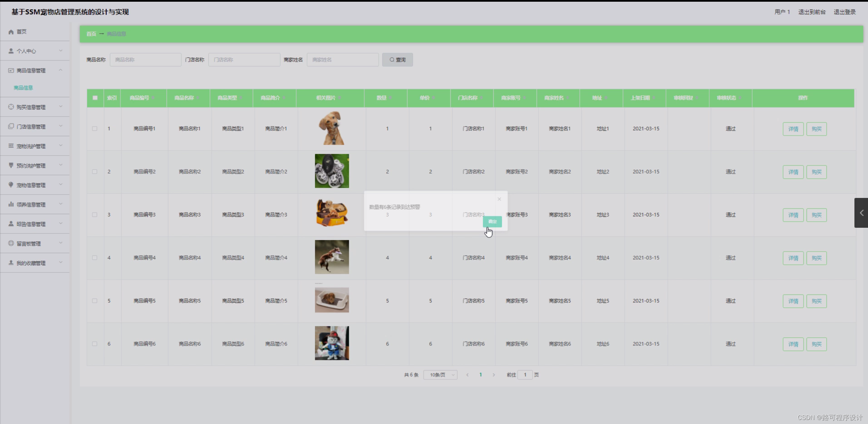Check the checkbox for row 4
This screenshot has width=868, height=424.
(95, 258)
